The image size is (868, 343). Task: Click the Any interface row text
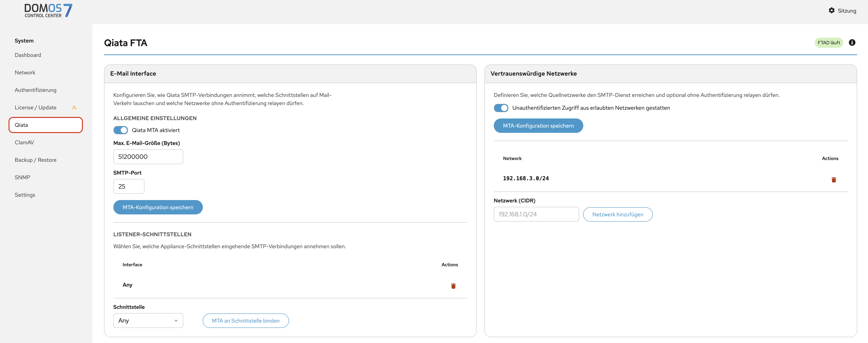coord(127,285)
